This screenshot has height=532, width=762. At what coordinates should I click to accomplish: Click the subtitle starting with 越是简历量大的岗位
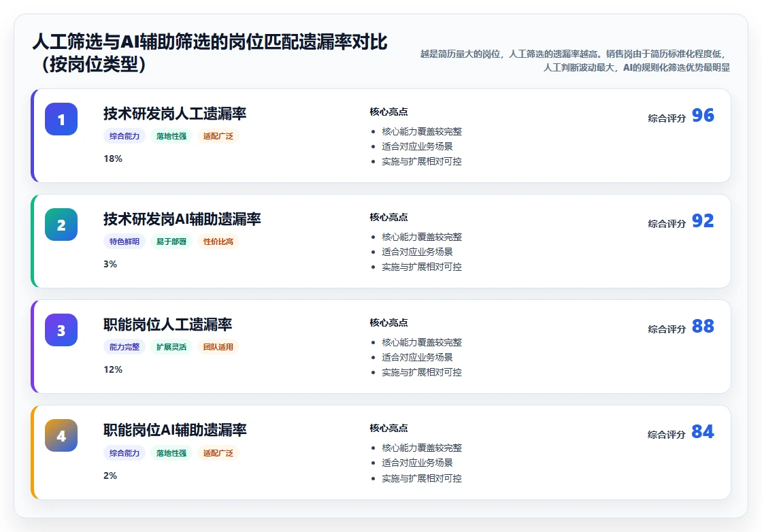(x=576, y=61)
